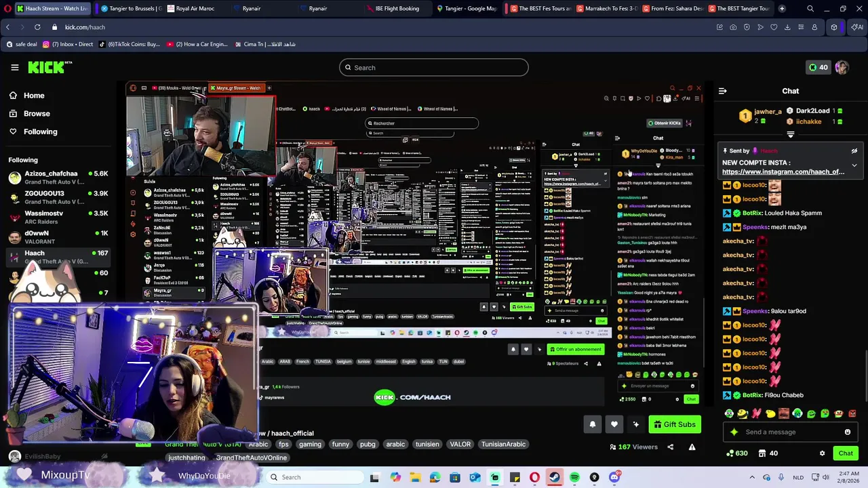This screenshot has height=488, width=868.
Task: Toggle stream notifications bell
Action: (593, 424)
